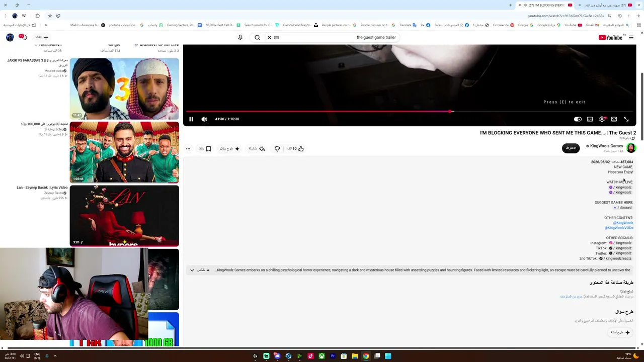Open the YouTube hamburger guide menu

coord(631,38)
